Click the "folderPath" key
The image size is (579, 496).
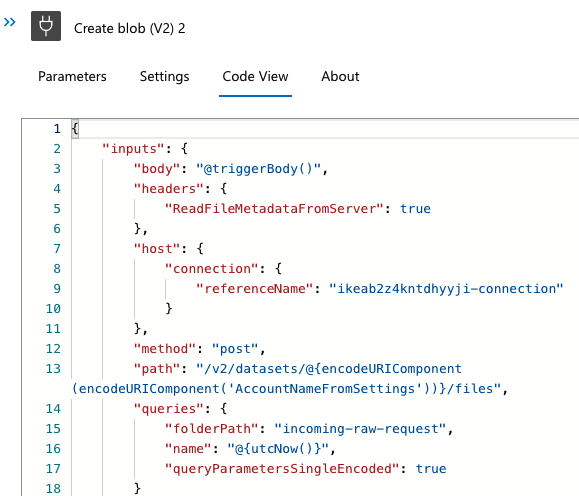click(212, 428)
